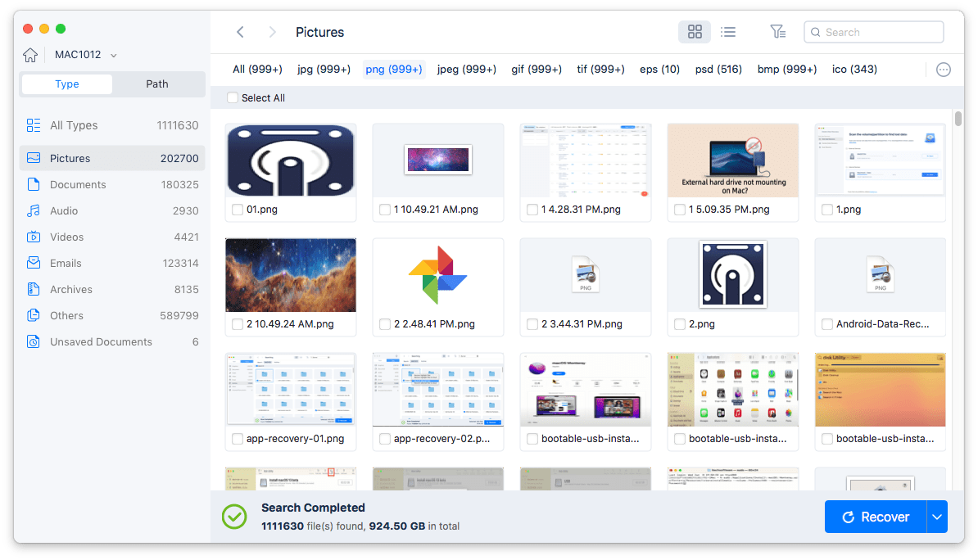Image resolution: width=978 pixels, height=560 pixels.
Task: Open the filter icon
Action: click(x=777, y=32)
